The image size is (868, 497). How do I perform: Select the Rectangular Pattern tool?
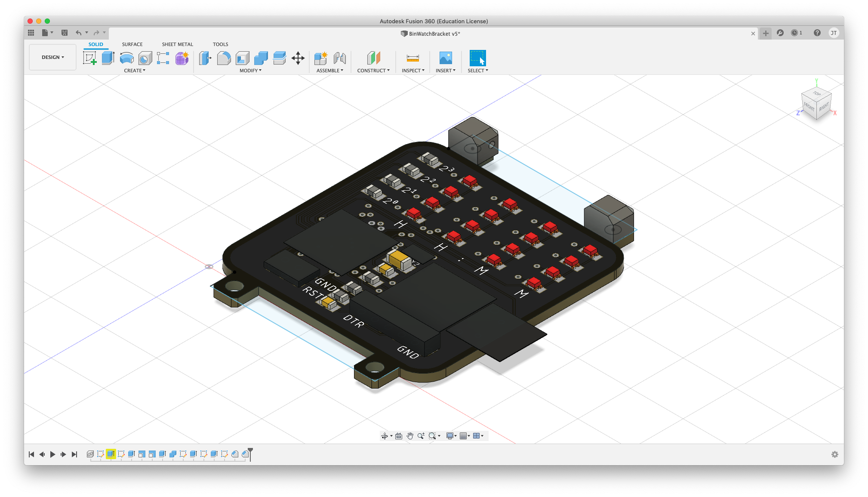click(163, 58)
